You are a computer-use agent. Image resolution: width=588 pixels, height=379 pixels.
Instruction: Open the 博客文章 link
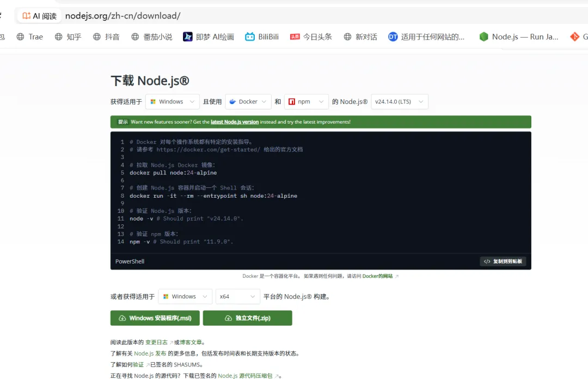pos(191,342)
